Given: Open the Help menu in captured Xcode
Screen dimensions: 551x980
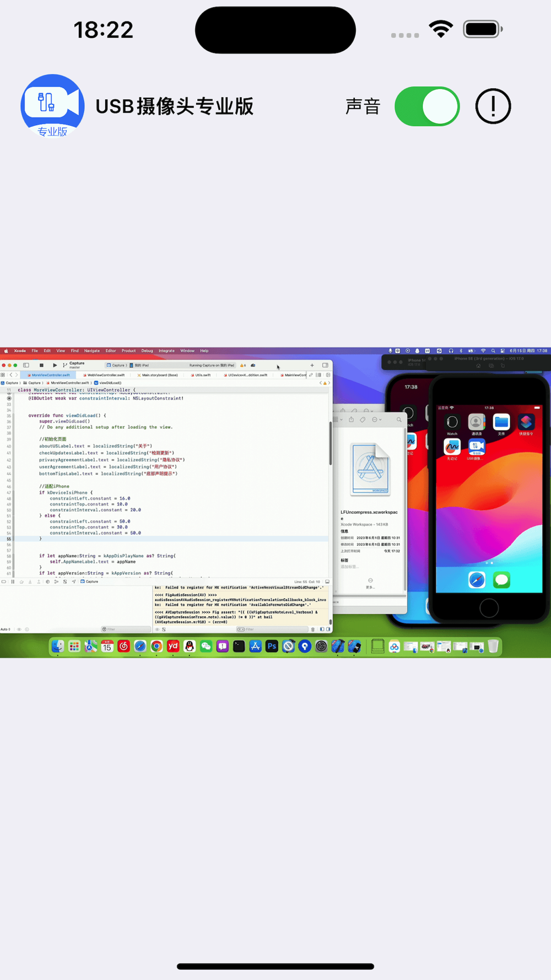Looking at the screenshot, I should click(x=204, y=351).
